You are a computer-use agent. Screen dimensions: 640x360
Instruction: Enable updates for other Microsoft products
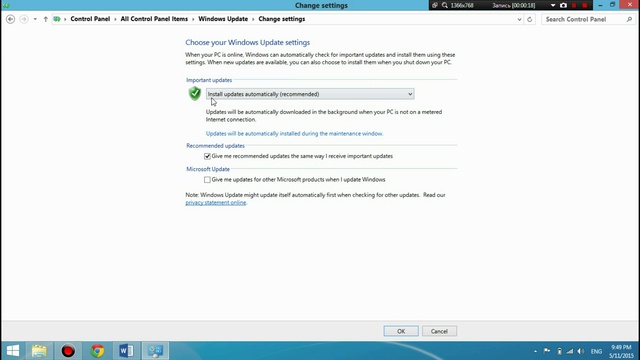point(207,180)
